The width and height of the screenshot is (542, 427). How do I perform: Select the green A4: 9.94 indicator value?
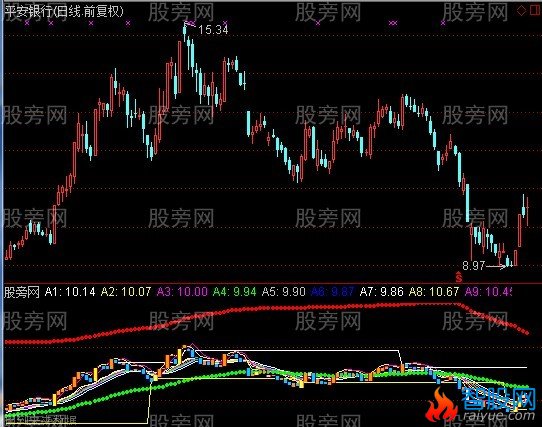[x=235, y=292]
